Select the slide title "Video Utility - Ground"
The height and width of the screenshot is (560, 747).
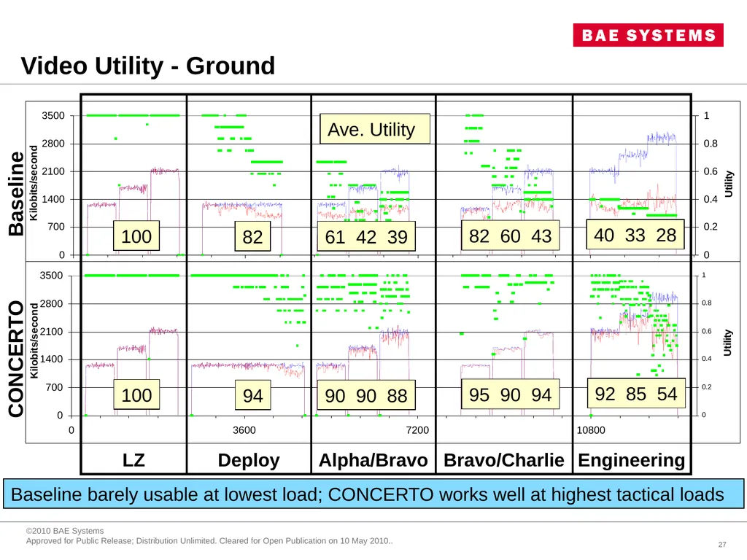pyautogui.click(x=147, y=66)
